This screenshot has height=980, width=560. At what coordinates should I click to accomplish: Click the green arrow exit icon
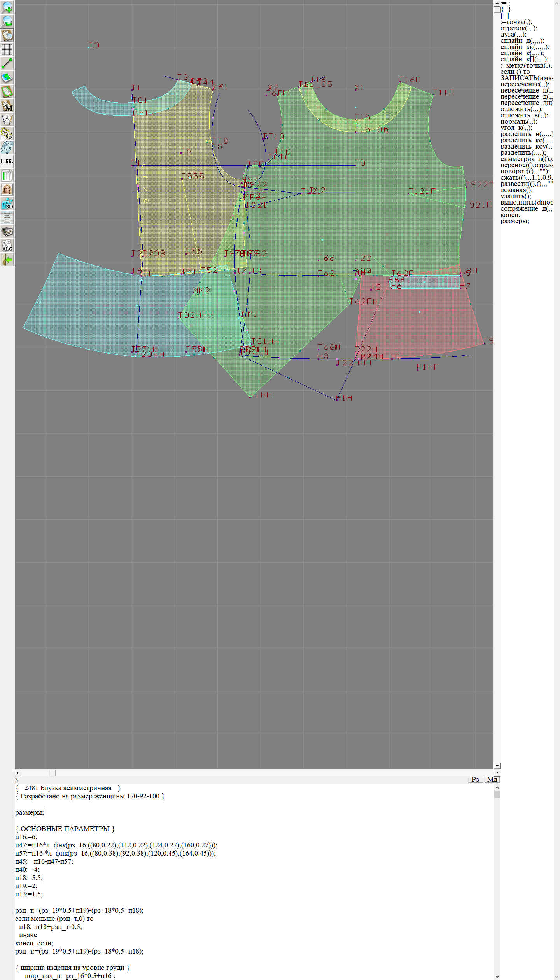pyautogui.click(x=7, y=259)
